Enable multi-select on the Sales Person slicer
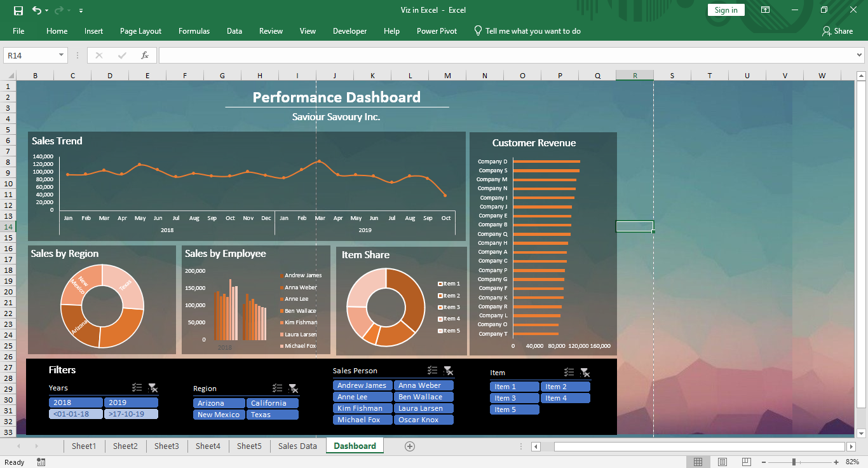This screenshot has height=468, width=868. [x=433, y=370]
